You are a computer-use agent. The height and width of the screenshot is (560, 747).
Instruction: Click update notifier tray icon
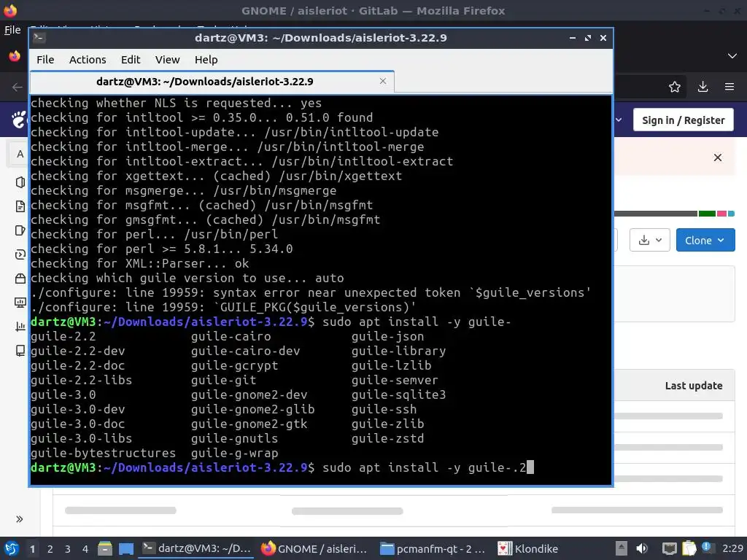click(706, 548)
